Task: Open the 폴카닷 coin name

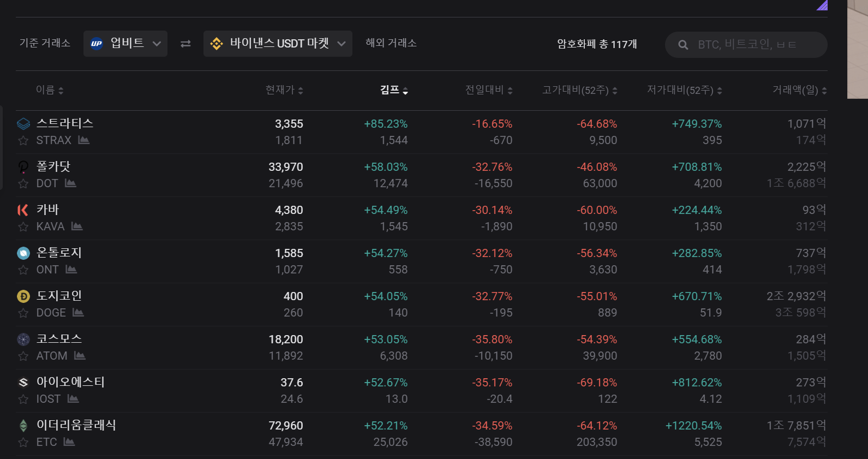Action: point(53,166)
